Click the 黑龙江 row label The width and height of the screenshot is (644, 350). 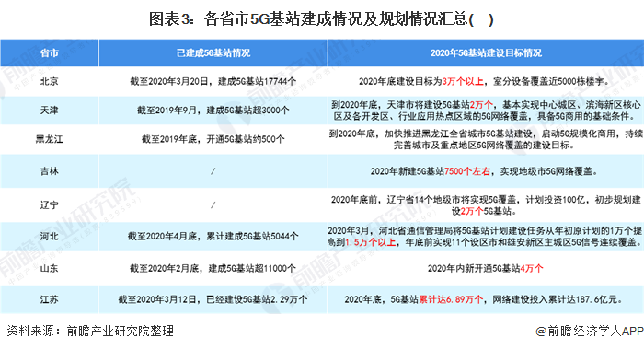coord(50,139)
